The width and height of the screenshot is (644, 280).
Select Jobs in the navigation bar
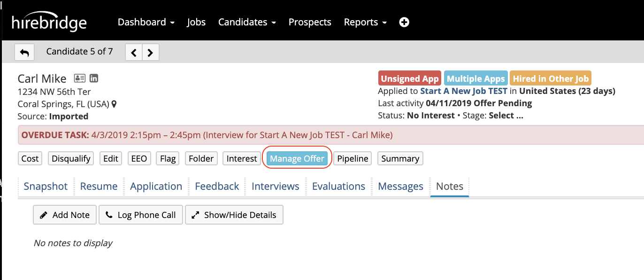click(x=196, y=22)
